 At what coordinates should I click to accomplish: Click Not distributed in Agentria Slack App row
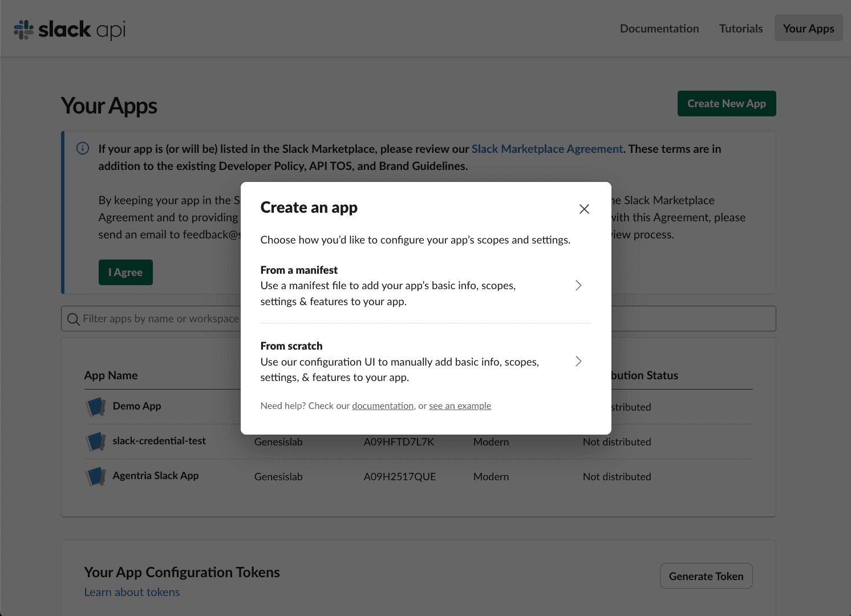click(x=617, y=477)
